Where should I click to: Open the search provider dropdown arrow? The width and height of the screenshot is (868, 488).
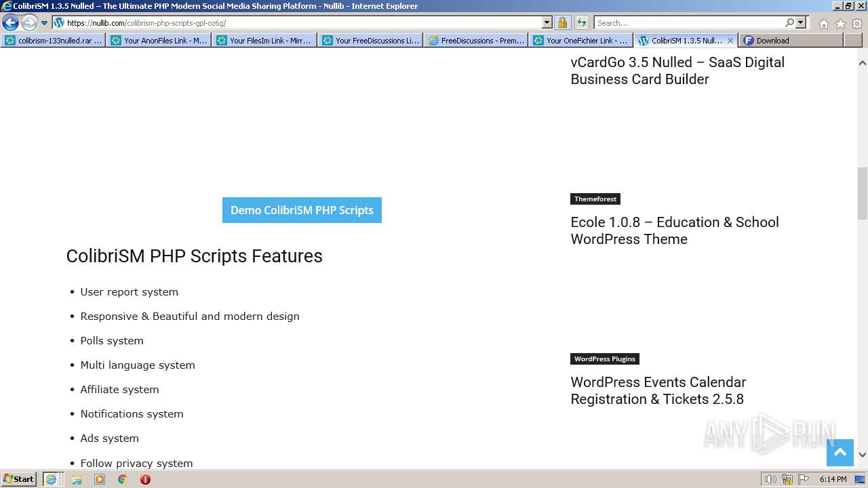pos(801,22)
